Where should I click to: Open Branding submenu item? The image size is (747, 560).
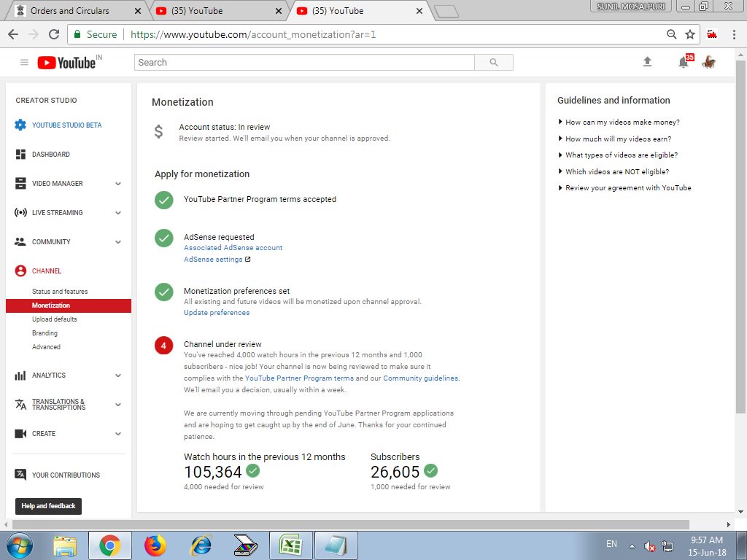44,332
